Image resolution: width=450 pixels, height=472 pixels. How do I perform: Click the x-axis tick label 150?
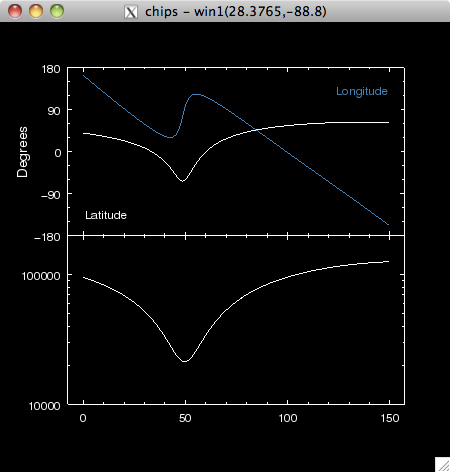pyautogui.click(x=390, y=418)
